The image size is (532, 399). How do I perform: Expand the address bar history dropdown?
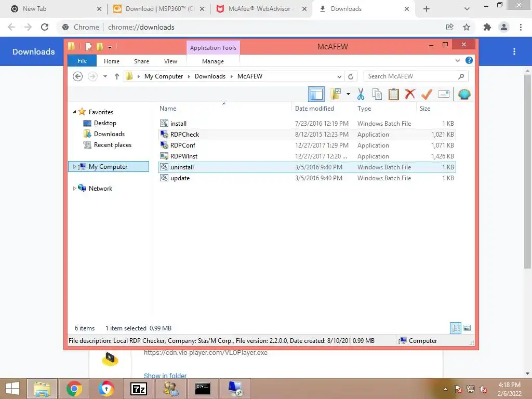click(x=339, y=77)
